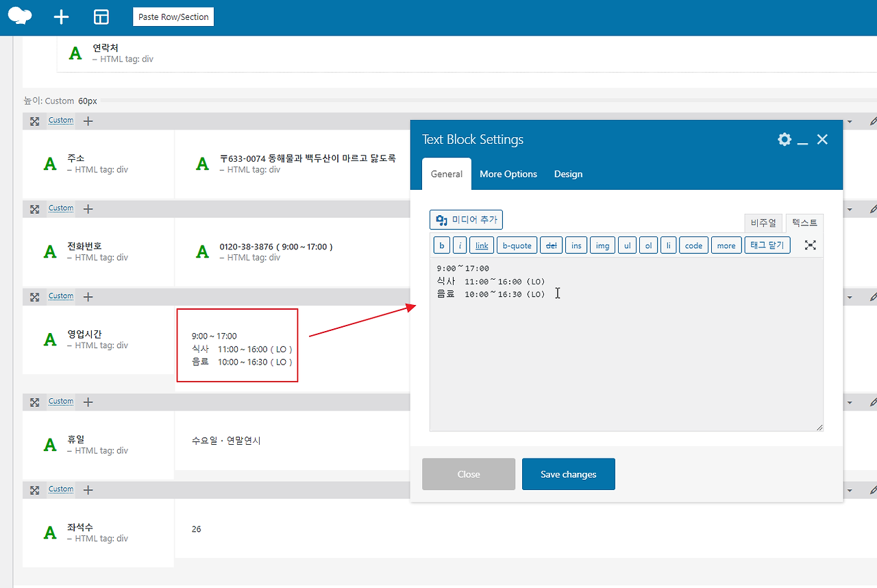Open the Custom layout link for 영업시간 row
Viewport: 877px width, 588px height.
[61, 296]
